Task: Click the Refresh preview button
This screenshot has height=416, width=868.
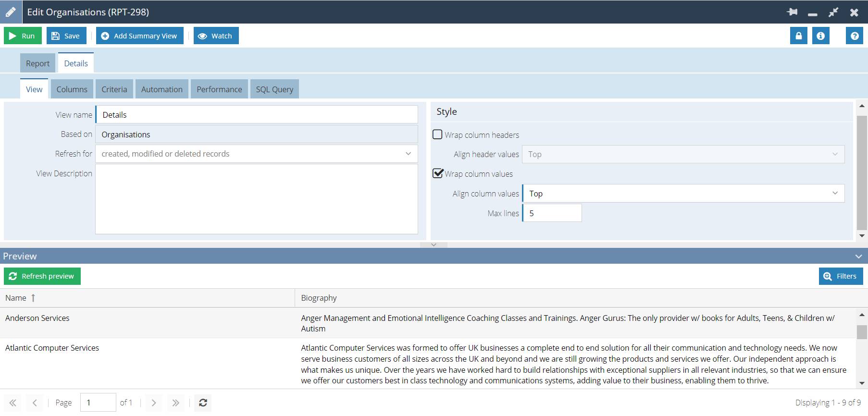Action: coord(42,276)
